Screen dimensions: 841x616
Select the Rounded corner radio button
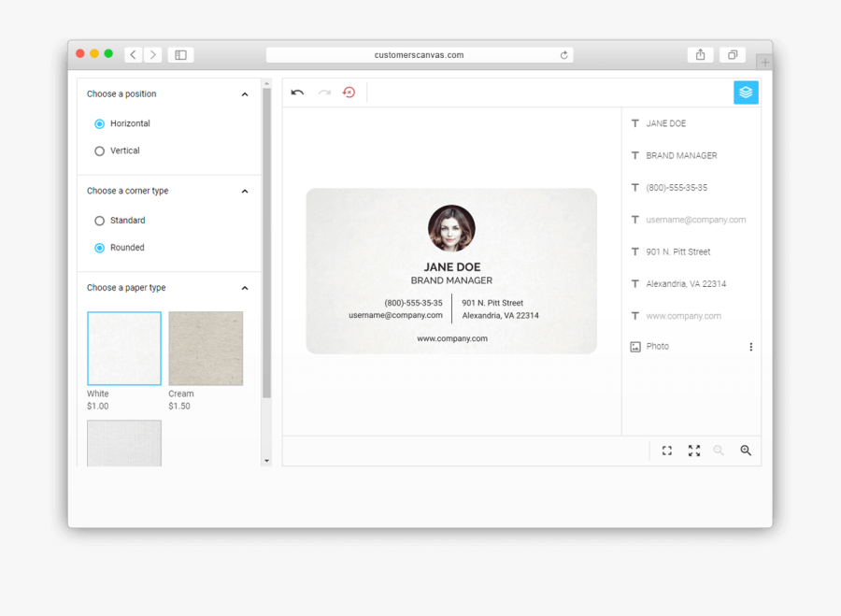[x=99, y=248]
